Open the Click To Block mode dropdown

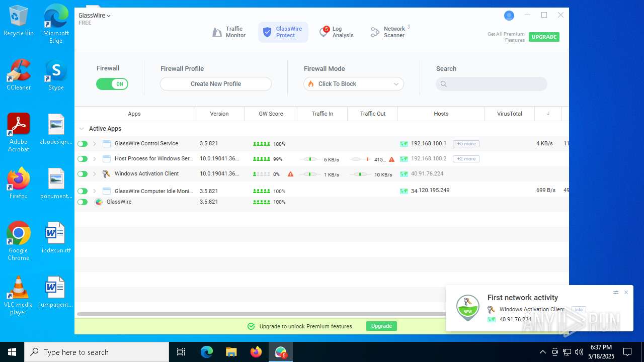point(354,84)
